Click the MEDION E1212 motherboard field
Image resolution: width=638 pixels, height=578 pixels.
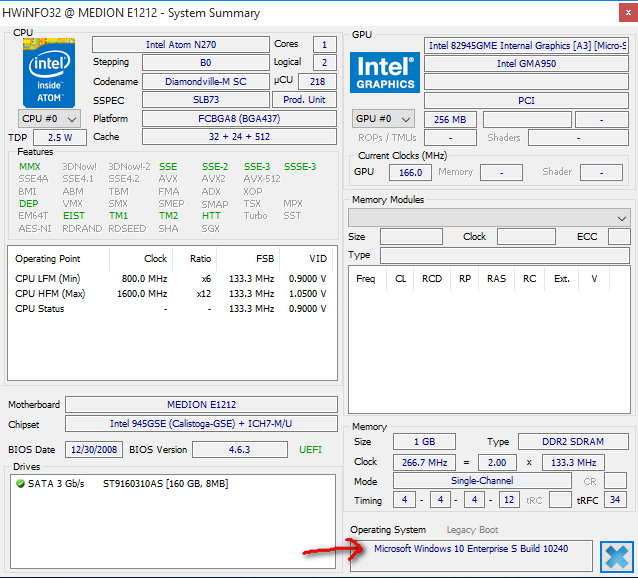(x=201, y=405)
